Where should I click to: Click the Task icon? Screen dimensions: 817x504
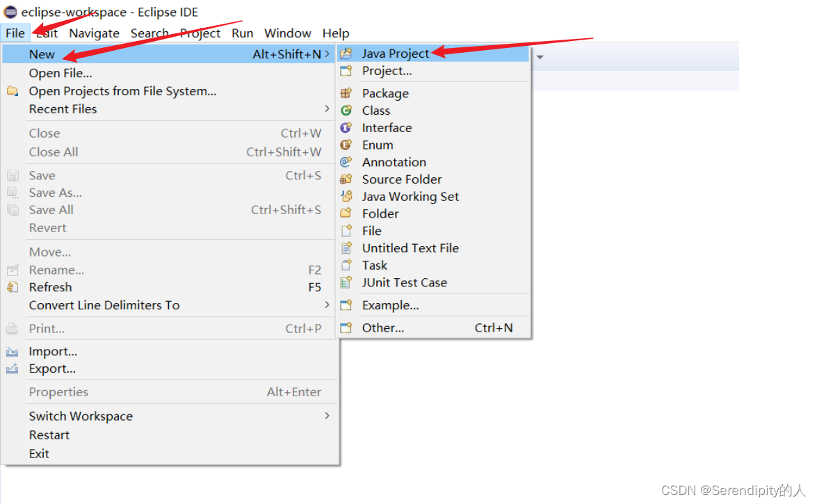pos(346,266)
